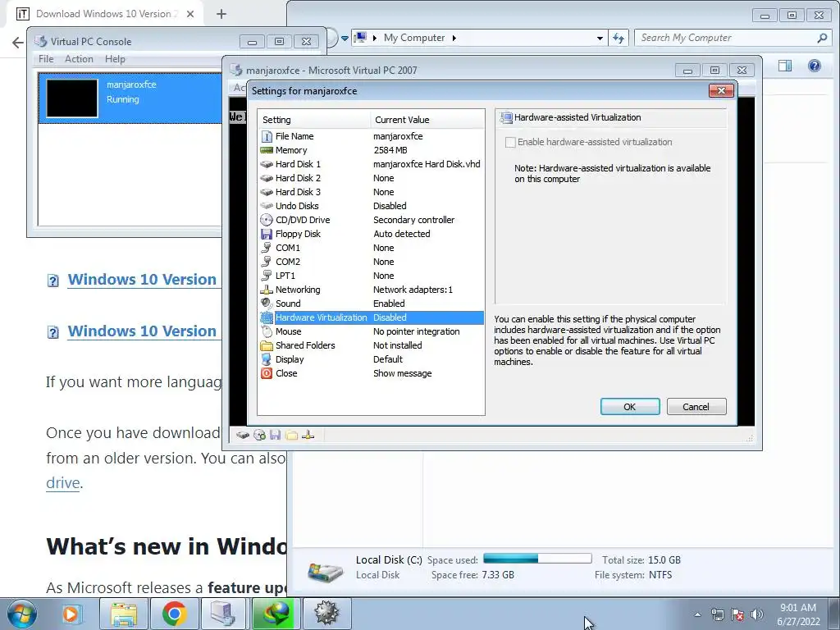Select Hard Disk 3 in settings list
840x630 pixels.
pos(371,192)
